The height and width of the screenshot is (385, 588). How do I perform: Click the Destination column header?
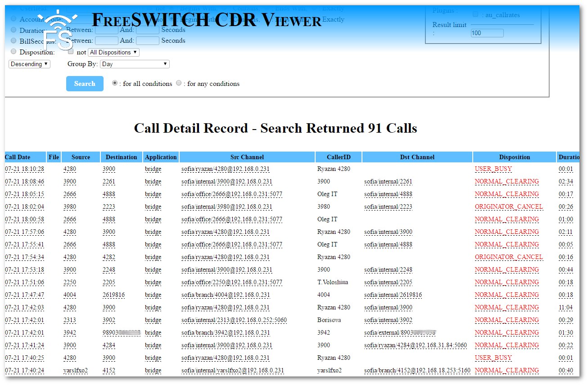pyautogui.click(x=122, y=157)
